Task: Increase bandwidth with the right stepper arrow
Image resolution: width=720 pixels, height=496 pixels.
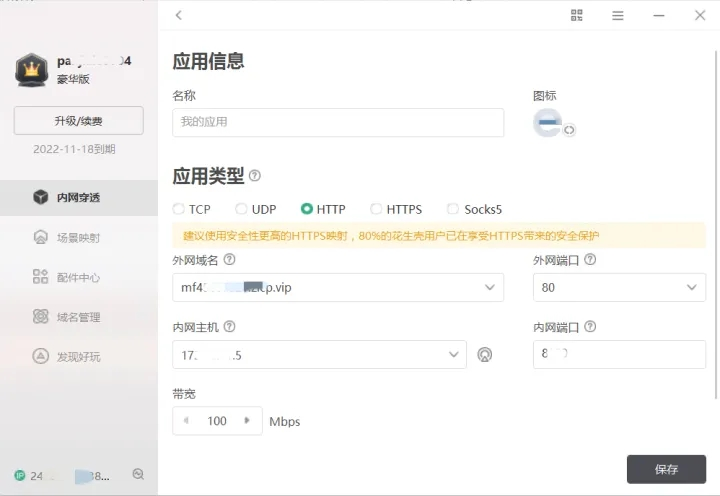Action: click(x=247, y=420)
